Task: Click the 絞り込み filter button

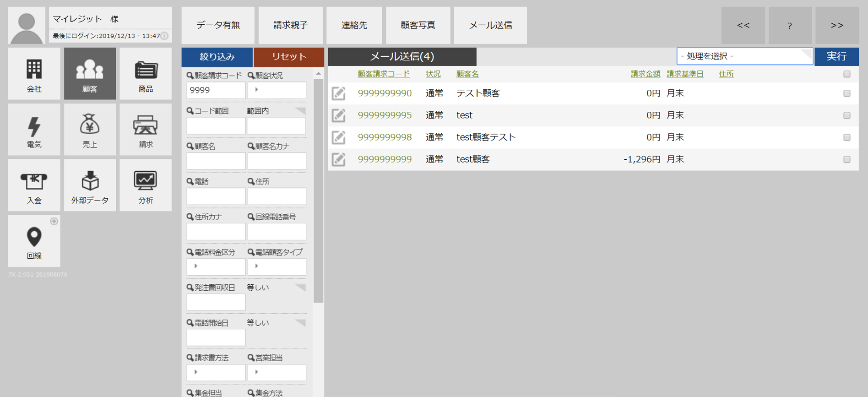Action: click(217, 57)
